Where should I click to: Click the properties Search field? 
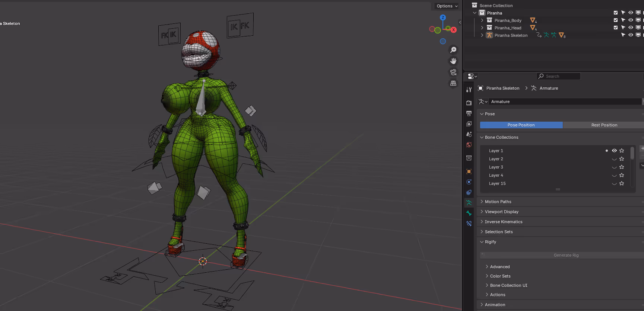(x=558, y=76)
